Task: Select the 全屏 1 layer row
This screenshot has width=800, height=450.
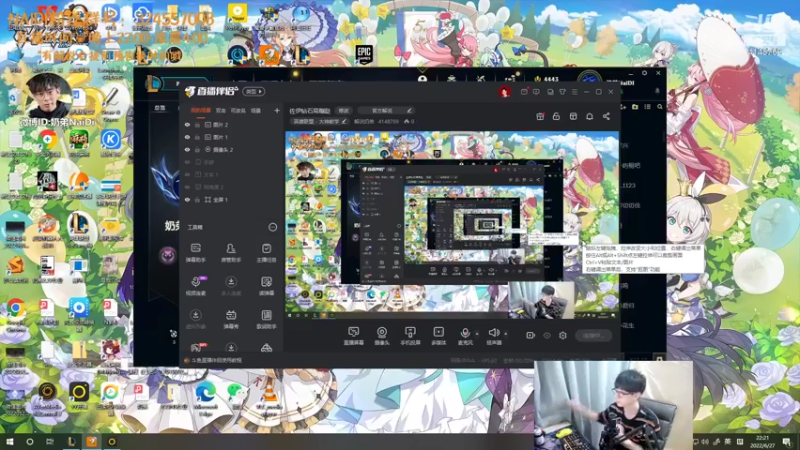Action: (x=232, y=199)
